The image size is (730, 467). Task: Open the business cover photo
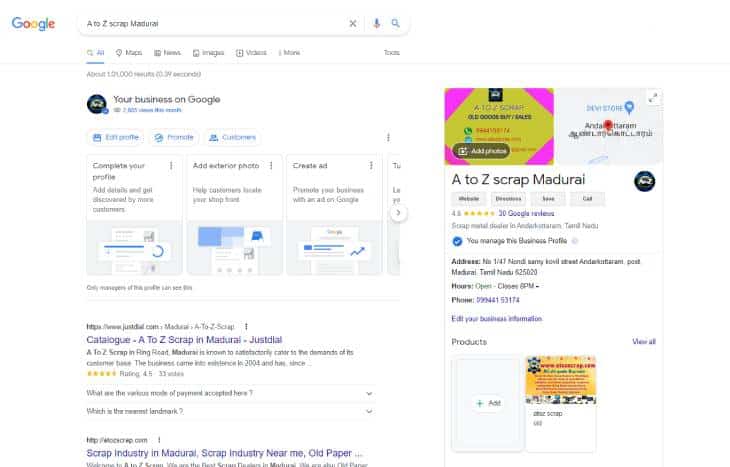(x=499, y=126)
